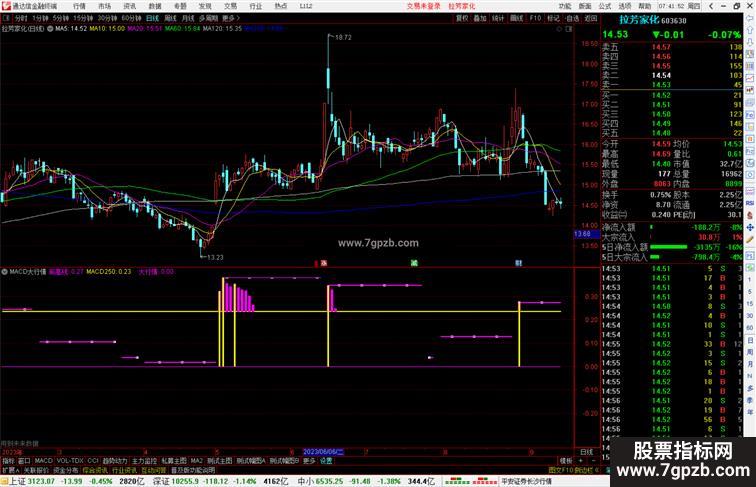
Task: Select the 60分钟 period tab
Action: point(131,18)
